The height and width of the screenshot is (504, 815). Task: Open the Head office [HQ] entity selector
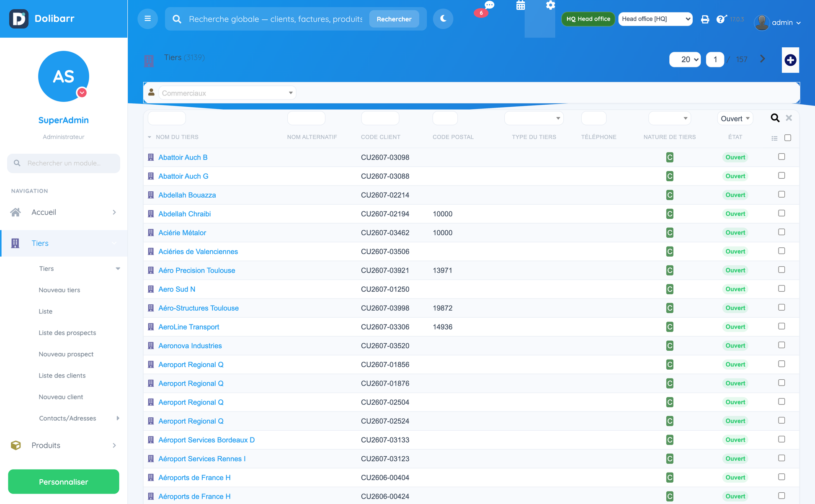655,19
